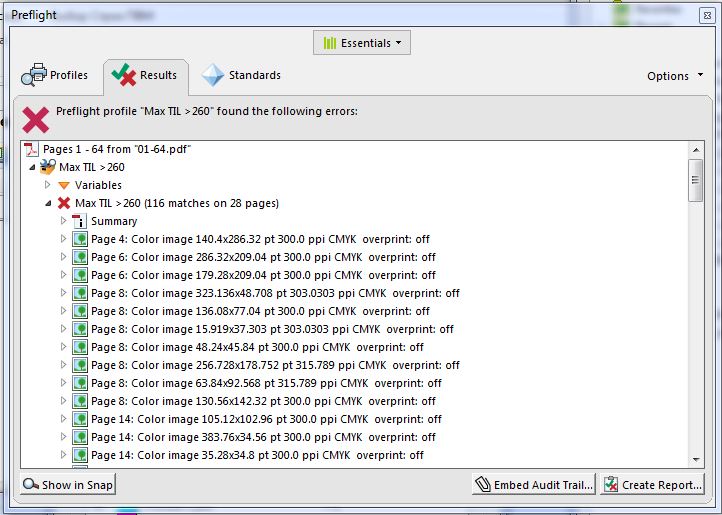Expand the Variables node

pos(47,185)
